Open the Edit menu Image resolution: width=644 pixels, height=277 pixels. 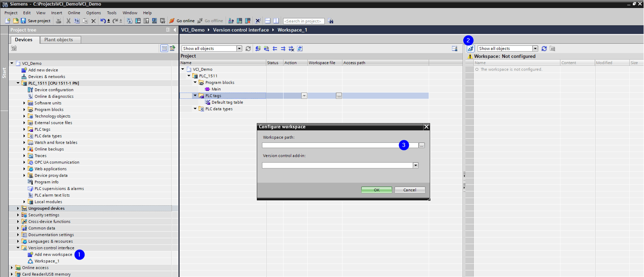click(27, 13)
